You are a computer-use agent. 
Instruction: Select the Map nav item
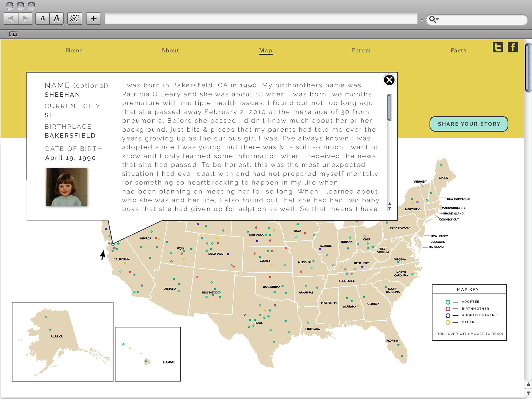pyautogui.click(x=265, y=51)
